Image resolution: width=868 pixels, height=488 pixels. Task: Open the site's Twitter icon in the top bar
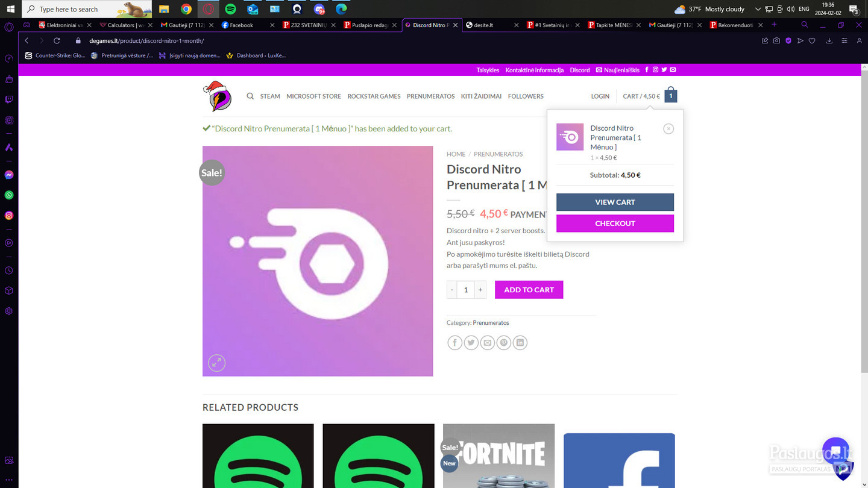coord(664,70)
